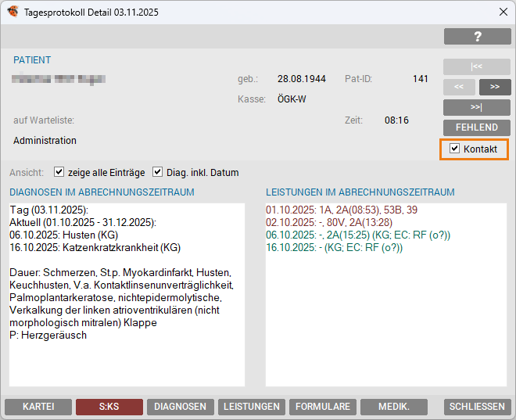Select the 02.10.2025 Leistungen entry
Viewport: 516px width, 420px height.
[x=327, y=222]
